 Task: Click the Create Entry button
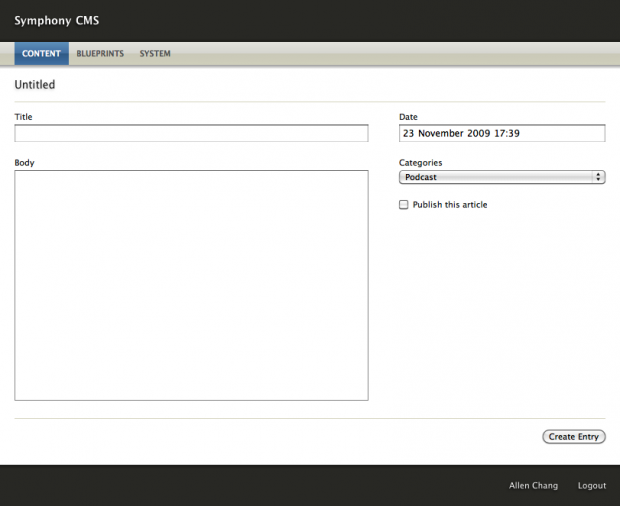(x=574, y=437)
